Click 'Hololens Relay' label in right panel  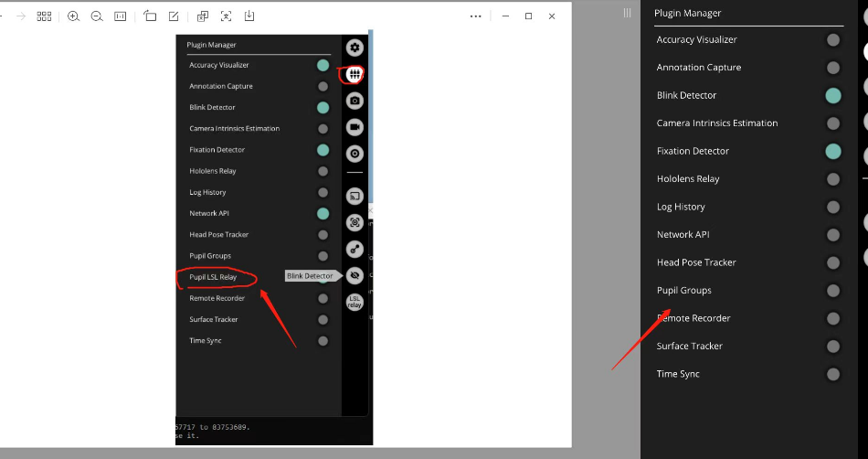pyautogui.click(x=688, y=179)
